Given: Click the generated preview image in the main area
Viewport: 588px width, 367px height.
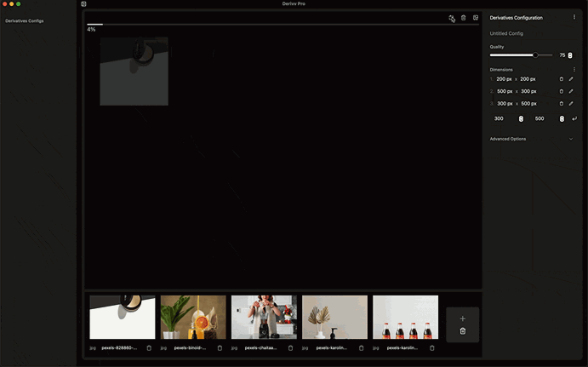Looking at the screenshot, I should point(134,72).
